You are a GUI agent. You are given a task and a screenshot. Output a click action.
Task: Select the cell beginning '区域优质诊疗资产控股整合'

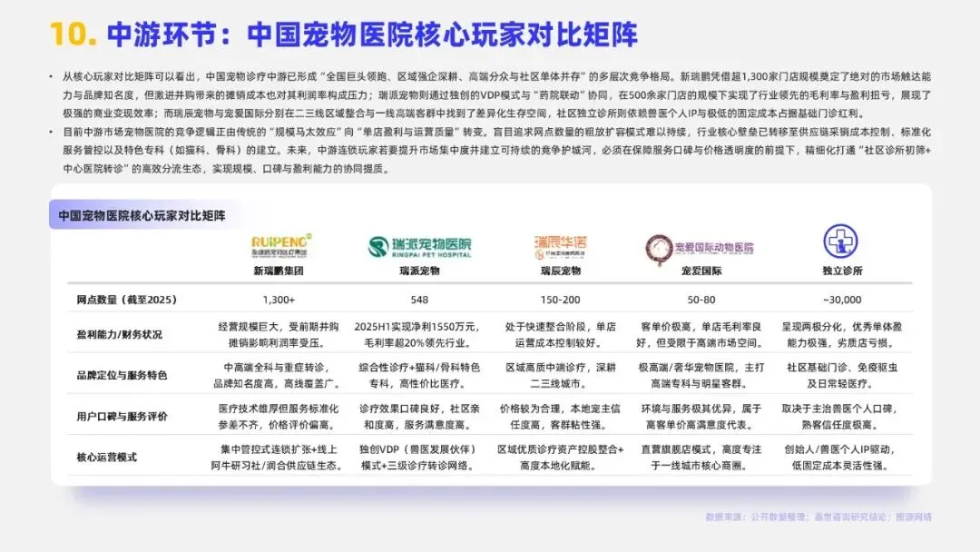pos(560,457)
